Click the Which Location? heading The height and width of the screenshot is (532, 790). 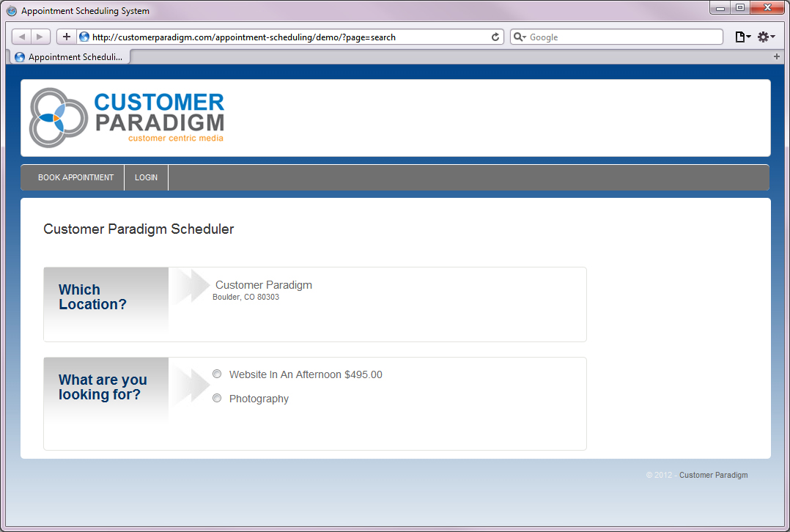pos(92,297)
